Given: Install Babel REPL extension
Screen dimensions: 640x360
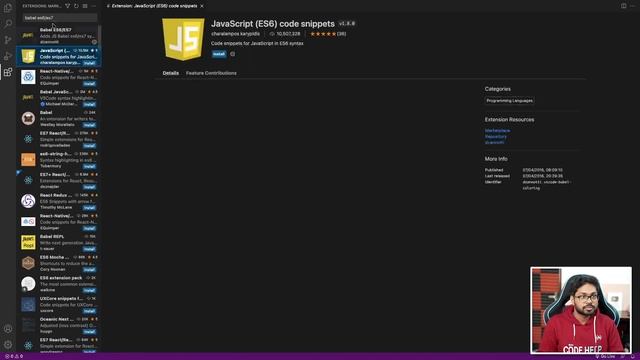Looking at the screenshot, I should tap(89, 249).
